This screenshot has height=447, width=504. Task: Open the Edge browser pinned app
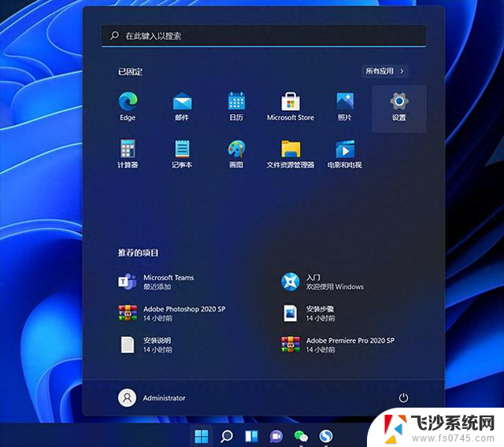[128, 106]
